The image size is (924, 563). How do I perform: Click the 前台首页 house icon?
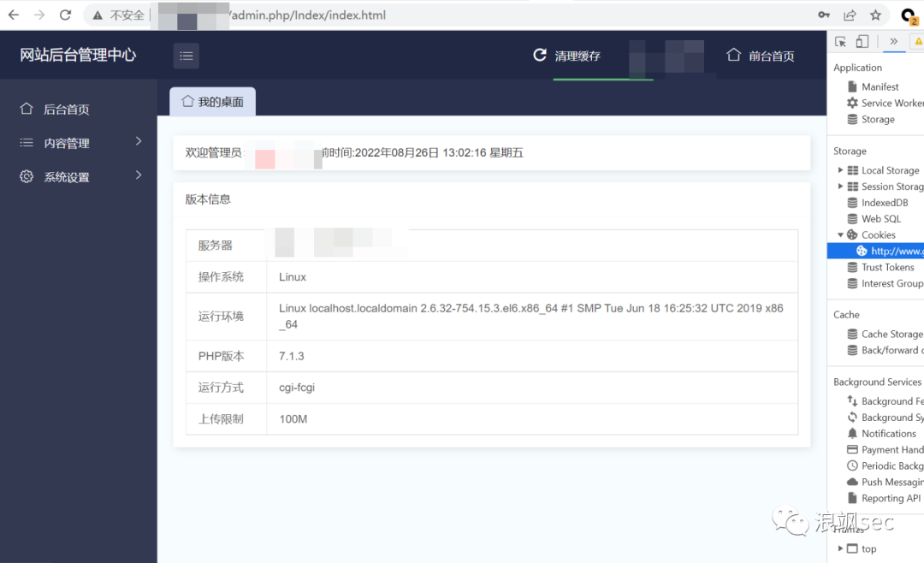(x=733, y=55)
